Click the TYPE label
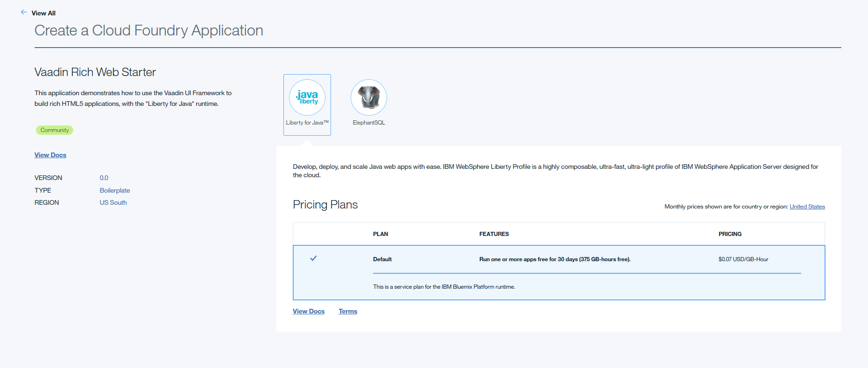The image size is (868, 368). click(x=43, y=190)
